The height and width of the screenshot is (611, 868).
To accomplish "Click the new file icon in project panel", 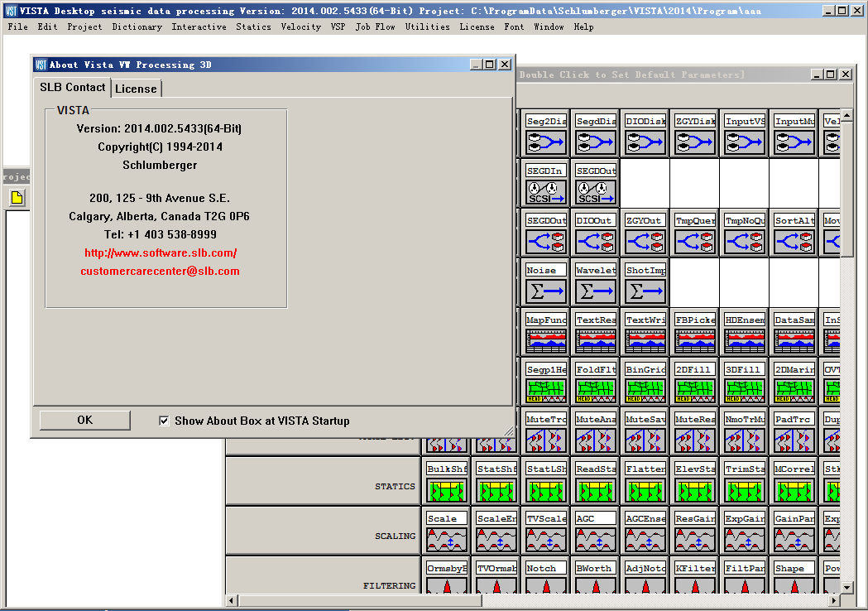I will 17,198.
